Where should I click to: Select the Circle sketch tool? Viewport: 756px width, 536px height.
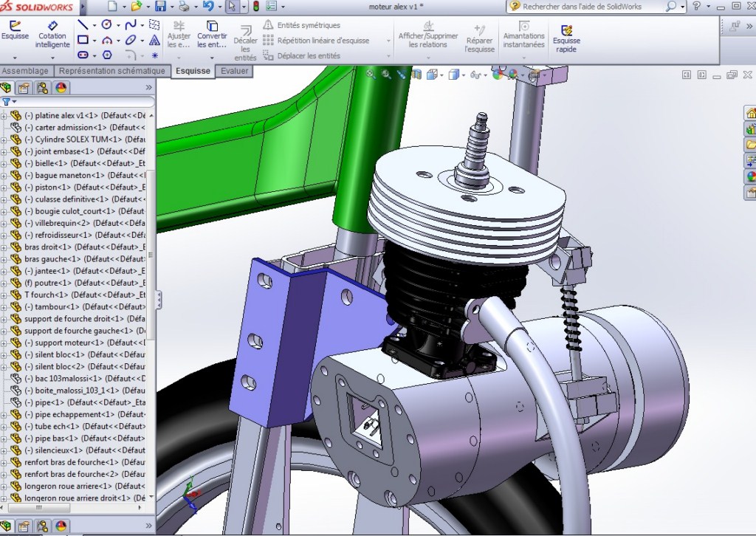[107, 24]
